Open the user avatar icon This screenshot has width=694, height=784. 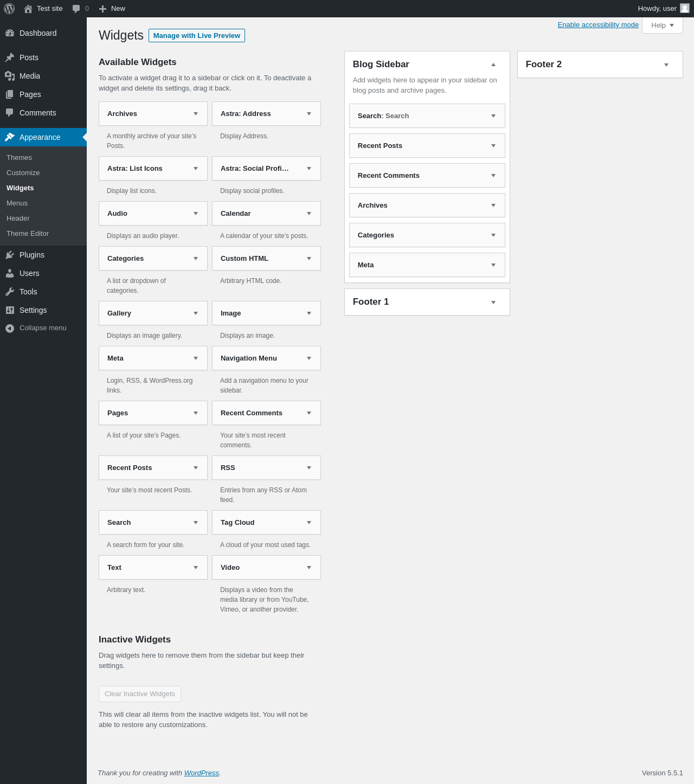point(685,8)
